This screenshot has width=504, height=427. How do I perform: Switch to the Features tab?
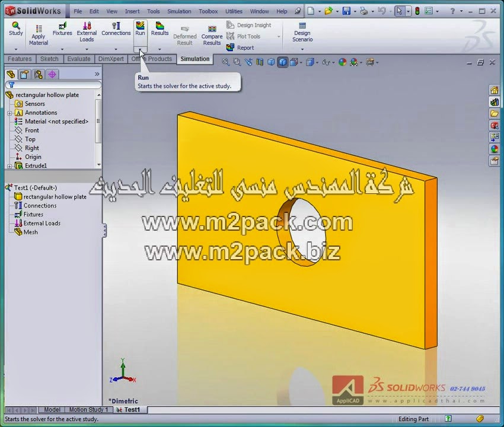coord(20,59)
